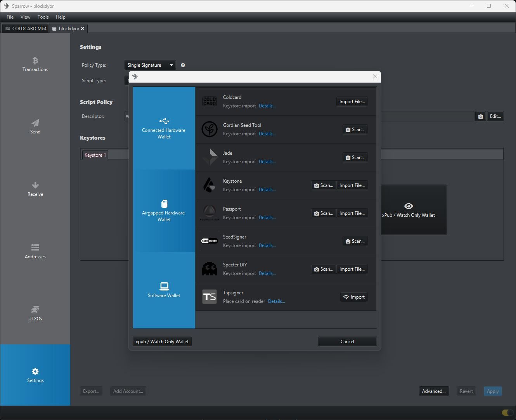Viewport: 516px width, 420px height.
Task: Open Specter DIY Details link
Action: pos(267,273)
